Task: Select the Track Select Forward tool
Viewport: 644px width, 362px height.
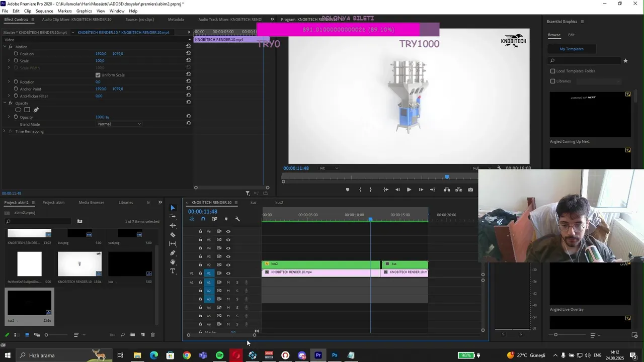Action: (173, 217)
